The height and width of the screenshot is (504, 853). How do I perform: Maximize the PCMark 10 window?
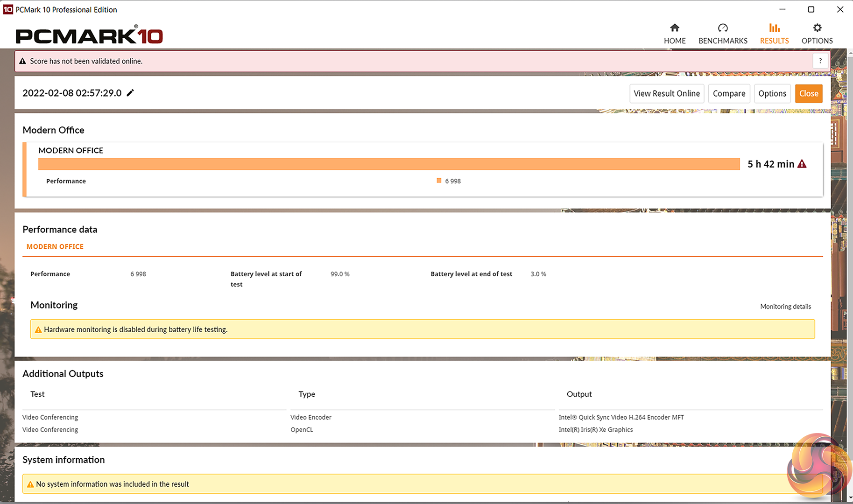coord(811,9)
